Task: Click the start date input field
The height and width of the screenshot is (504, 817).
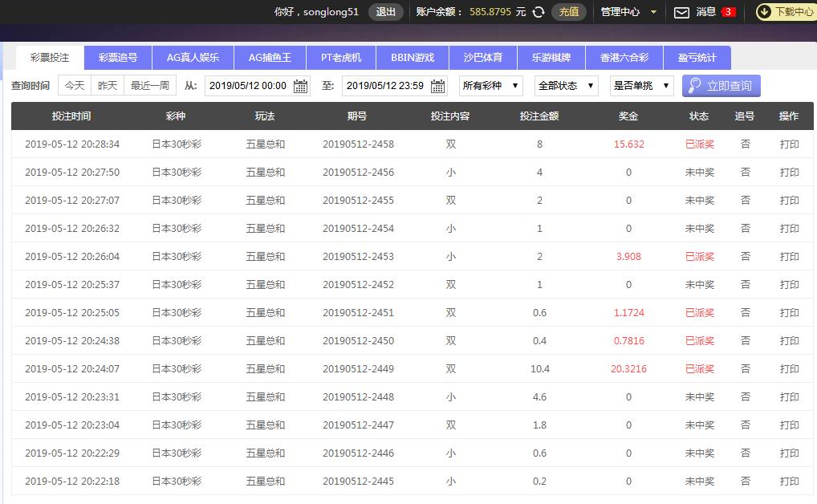Action: 248,86
